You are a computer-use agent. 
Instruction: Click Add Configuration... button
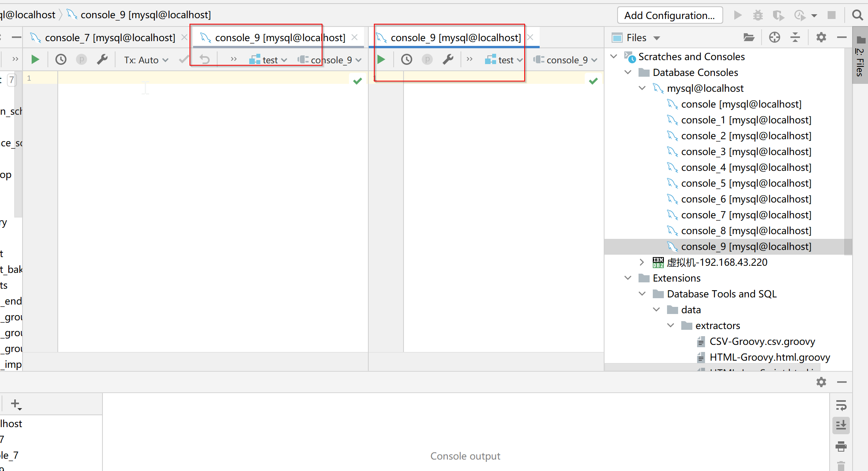click(x=670, y=15)
